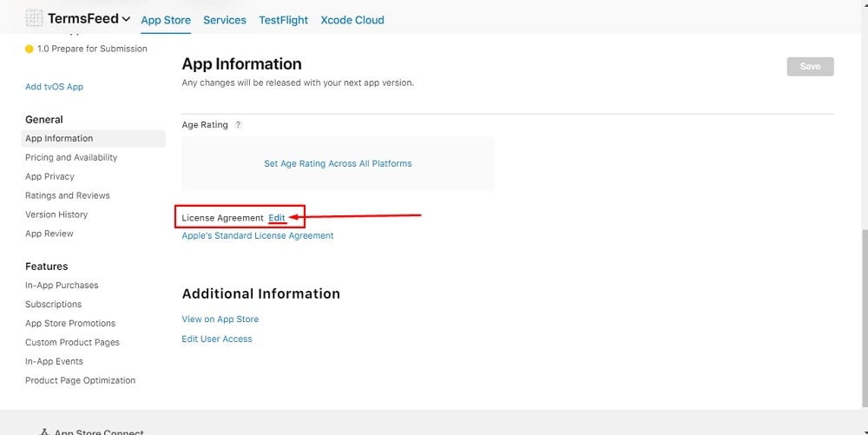Go to Subscriptions section
The image size is (868, 435).
[x=53, y=305]
